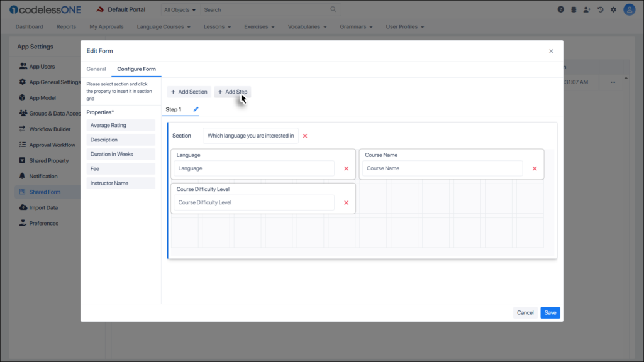Click the Import Data cloud icon

[23, 207]
